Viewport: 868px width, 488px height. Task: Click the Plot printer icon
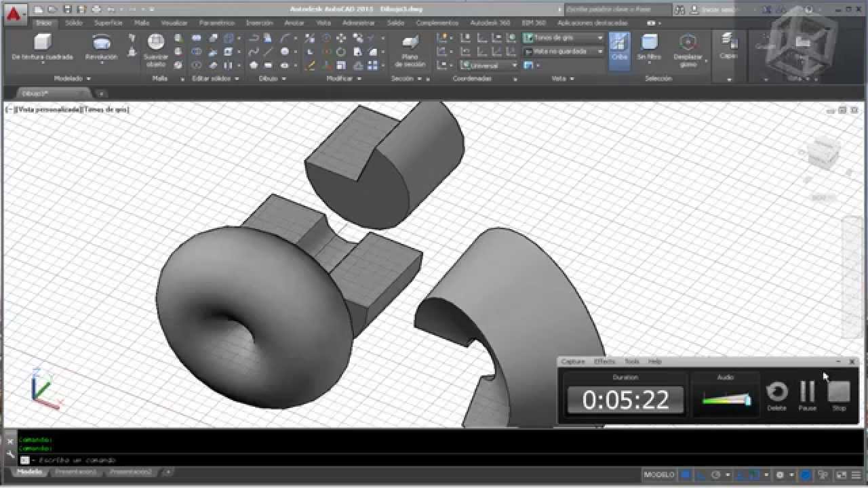coord(96,9)
